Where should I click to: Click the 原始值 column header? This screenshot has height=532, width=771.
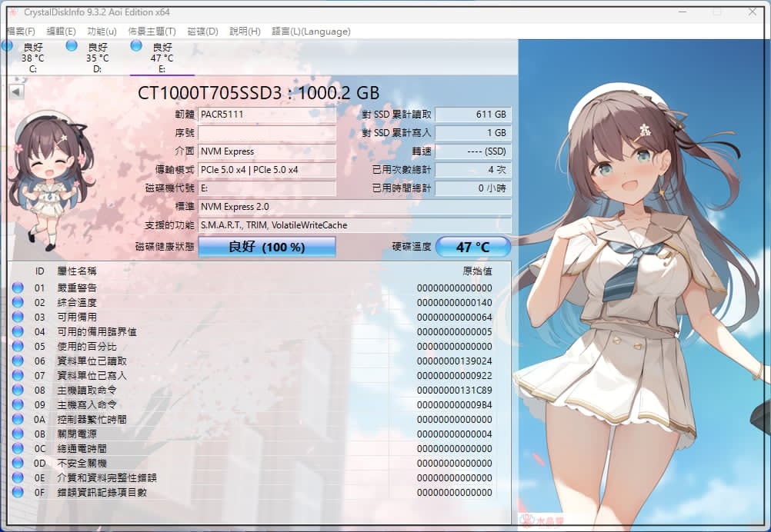(477, 271)
